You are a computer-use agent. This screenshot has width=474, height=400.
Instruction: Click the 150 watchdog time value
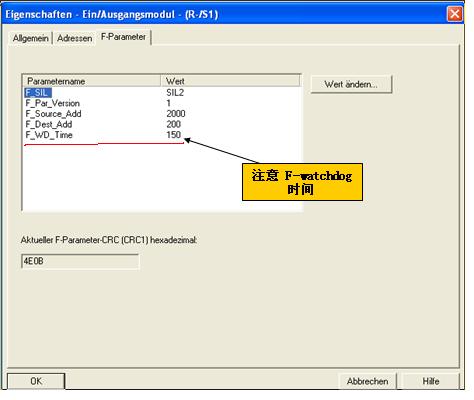173,135
